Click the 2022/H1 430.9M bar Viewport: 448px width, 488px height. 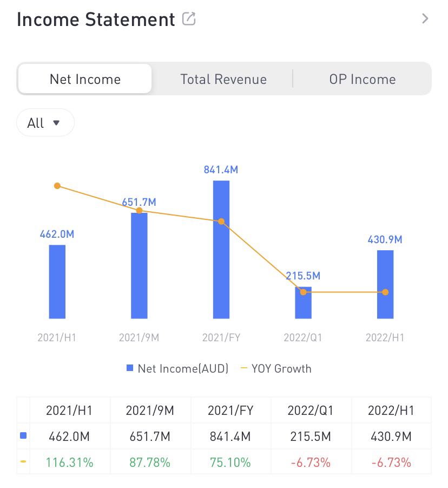point(385,284)
